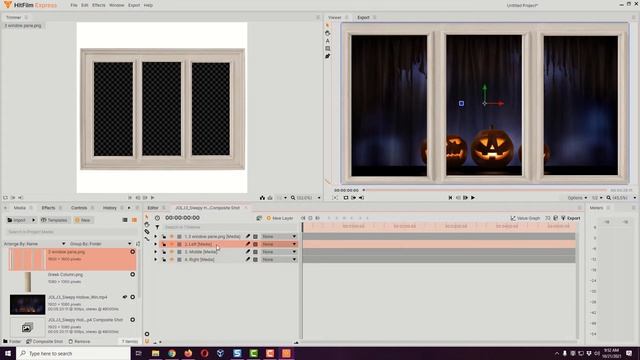This screenshot has width=640, height=360.
Task: Click the timeline filter funnel icon
Action: click(x=158, y=227)
